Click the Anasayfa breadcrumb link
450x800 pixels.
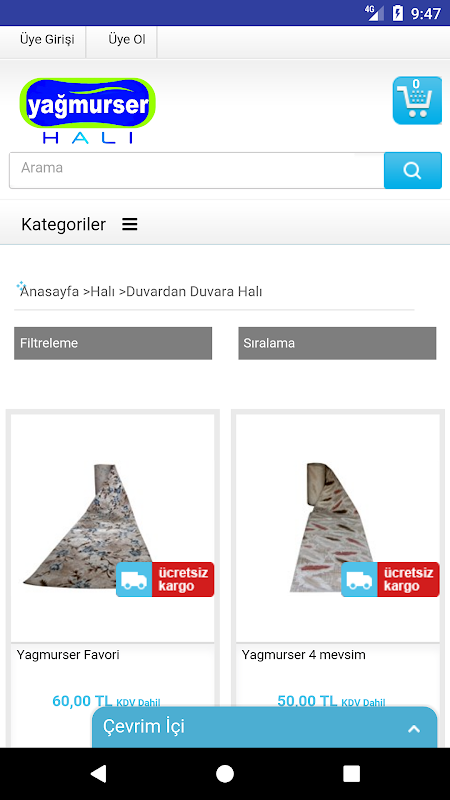tap(49, 292)
